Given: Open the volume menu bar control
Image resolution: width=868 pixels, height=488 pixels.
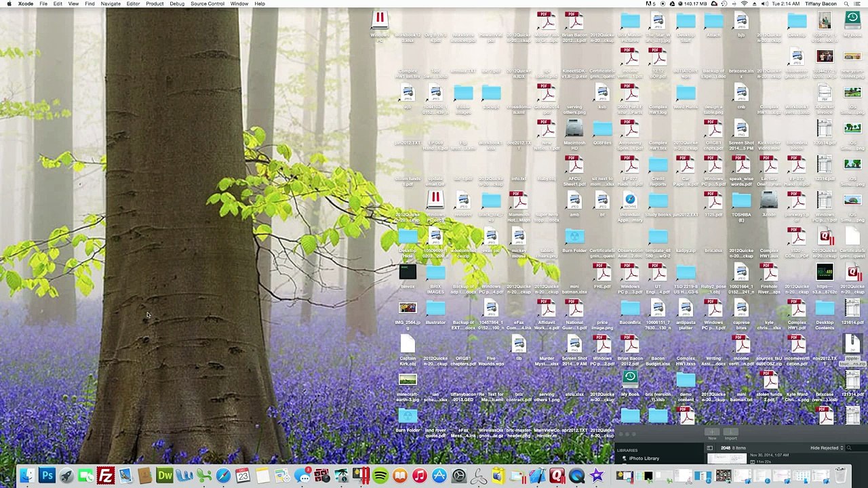Looking at the screenshot, I should pyautogui.click(x=765, y=3).
